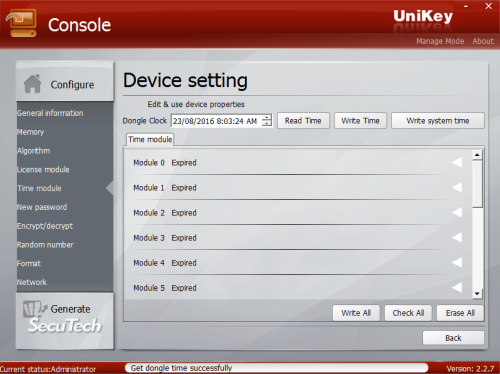Click the Erase All button

click(x=460, y=313)
